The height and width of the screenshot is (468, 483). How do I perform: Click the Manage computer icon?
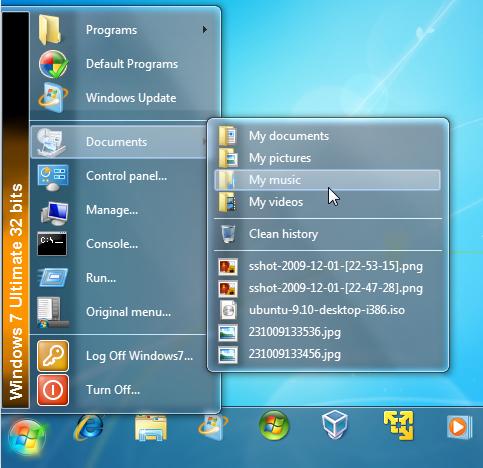coord(54,212)
